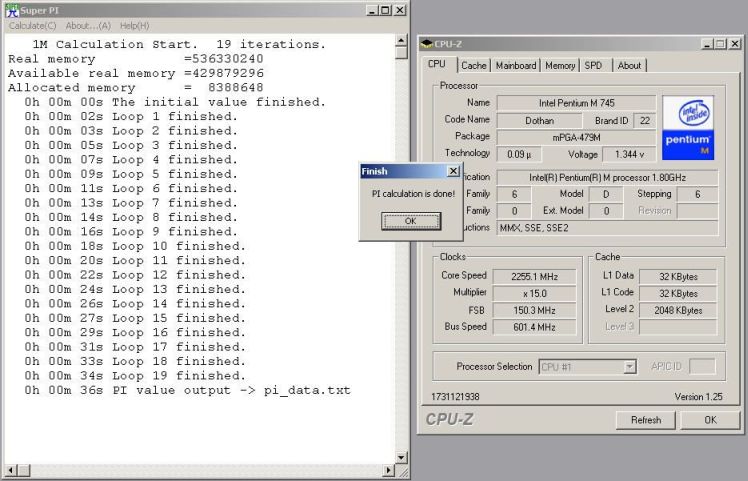Confirm the Finish dialog with OK

pos(411,221)
